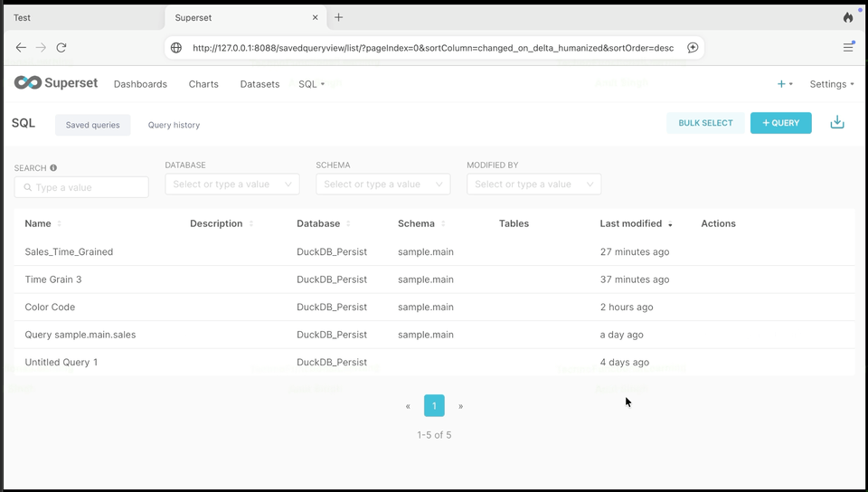Expand the Modified By filter dropdown
This screenshot has height=492, width=868.
533,184
